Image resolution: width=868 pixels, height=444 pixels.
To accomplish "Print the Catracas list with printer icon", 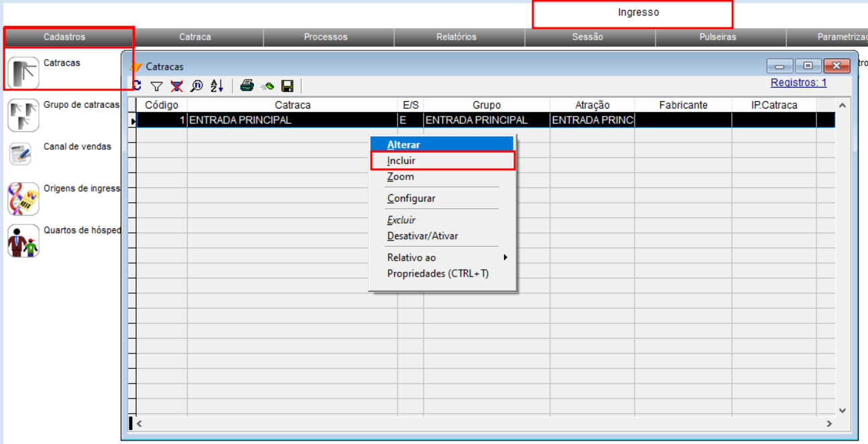I will pyautogui.click(x=247, y=86).
